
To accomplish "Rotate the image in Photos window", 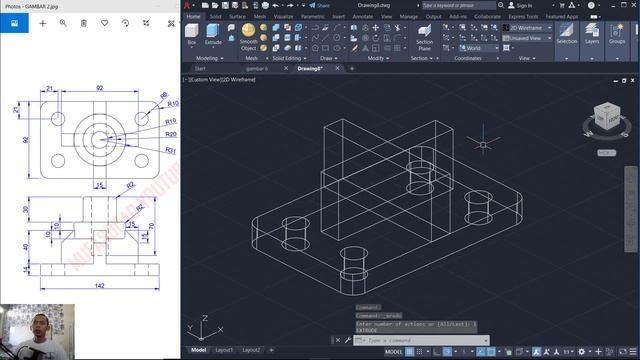I will [x=125, y=23].
